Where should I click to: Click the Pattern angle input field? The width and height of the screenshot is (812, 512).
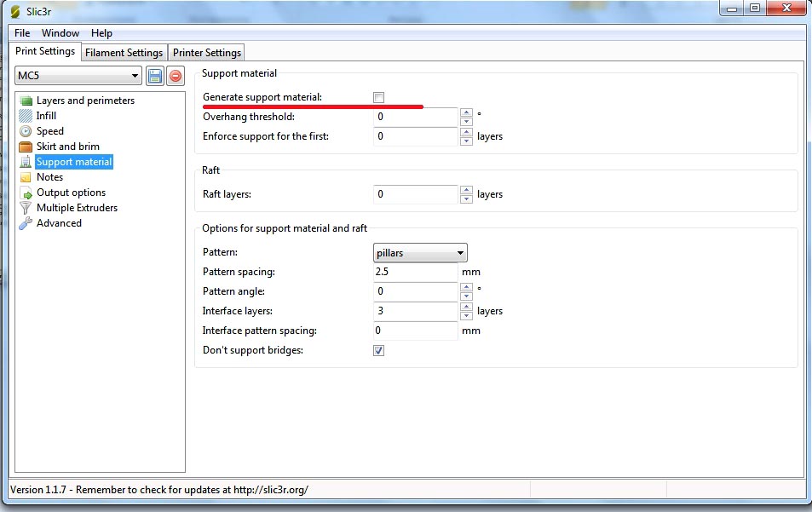click(416, 291)
